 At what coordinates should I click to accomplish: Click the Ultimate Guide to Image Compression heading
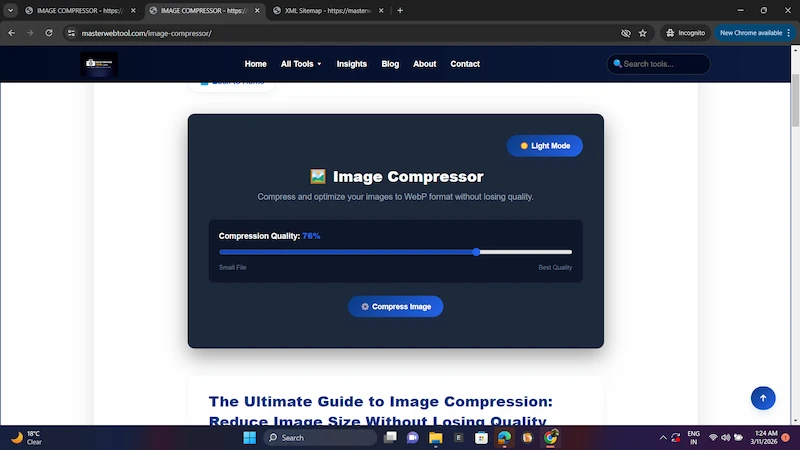point(381,411)
